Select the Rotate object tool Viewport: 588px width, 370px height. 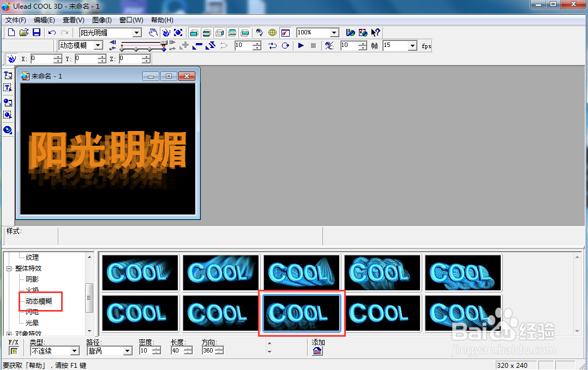(x=166, y=33)
